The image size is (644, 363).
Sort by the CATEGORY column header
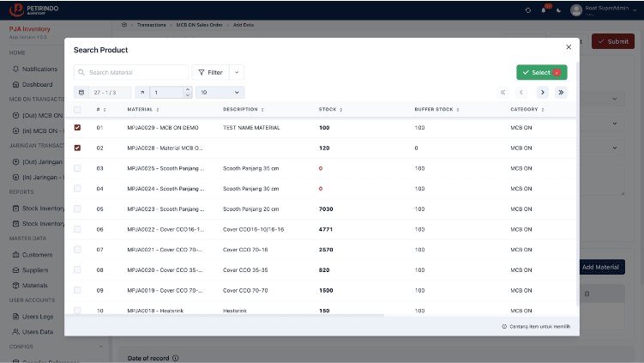pos(527,110)
